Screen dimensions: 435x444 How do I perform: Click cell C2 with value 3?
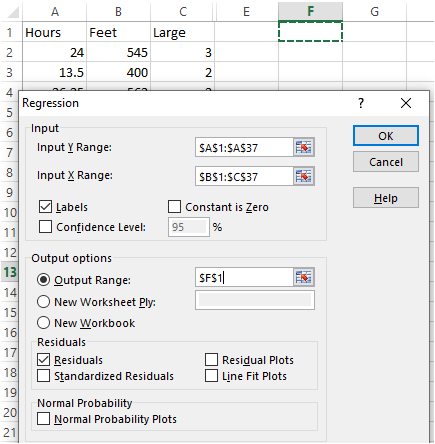(x=183, y=52)
